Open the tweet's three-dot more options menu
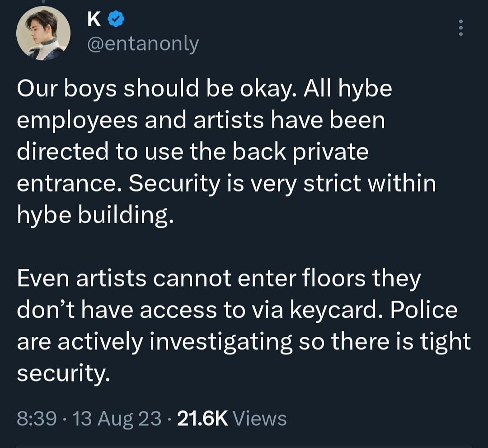The image size is (488, 448). click(460, 28)
